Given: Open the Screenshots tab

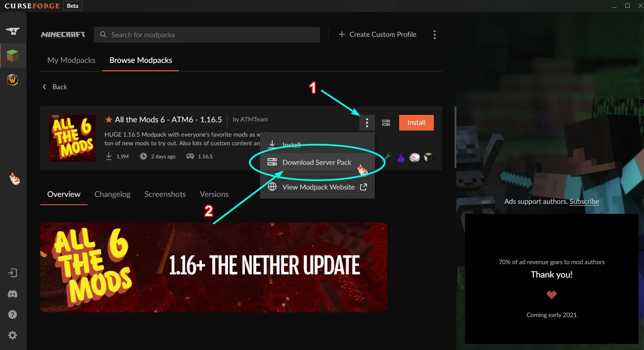Looking at the screenshot, I should (x=165, y=194).
